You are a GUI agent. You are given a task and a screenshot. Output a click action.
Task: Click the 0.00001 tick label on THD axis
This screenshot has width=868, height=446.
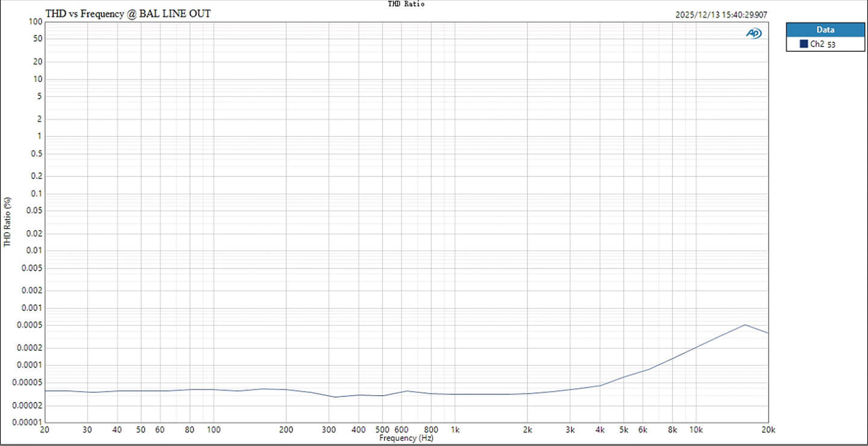coord(27,422)
